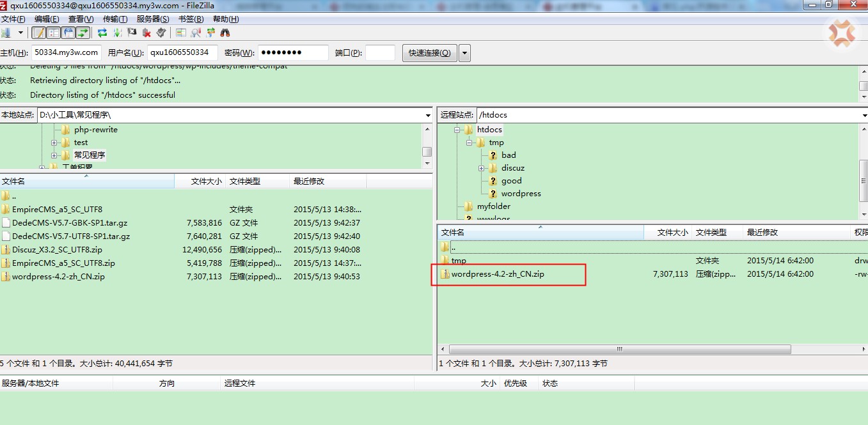Click the Disconnect from server icon
This screenshot has height=425, width=868.
click(x=147, y=33)
